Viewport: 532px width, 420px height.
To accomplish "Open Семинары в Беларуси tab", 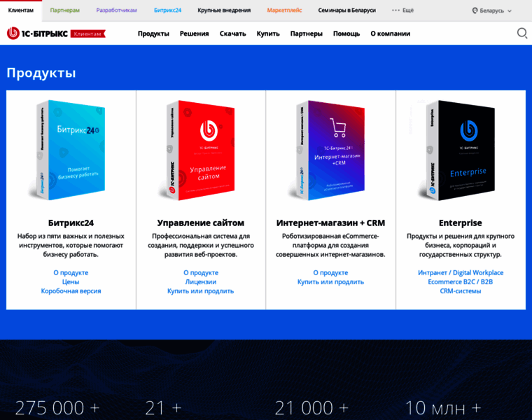I will click(x=346, y=10).
